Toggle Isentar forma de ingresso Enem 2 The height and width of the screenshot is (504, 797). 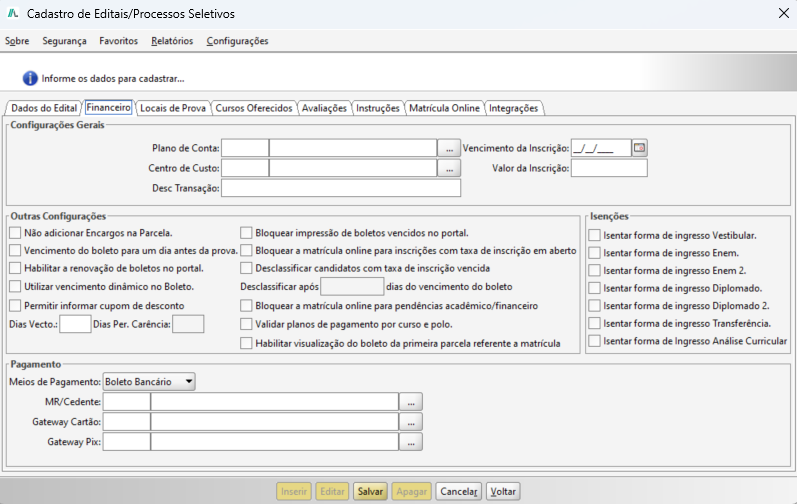[x=594, y=270]
